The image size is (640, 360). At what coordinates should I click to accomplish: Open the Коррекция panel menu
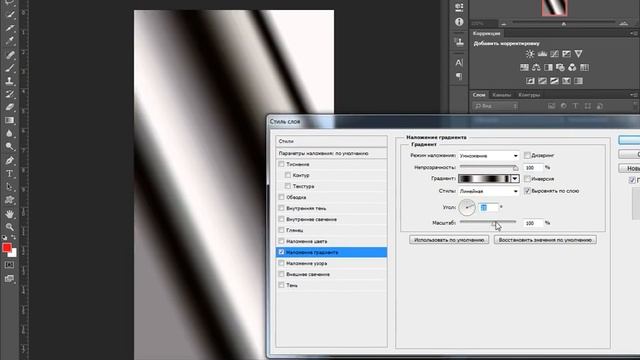coord(634,33)
